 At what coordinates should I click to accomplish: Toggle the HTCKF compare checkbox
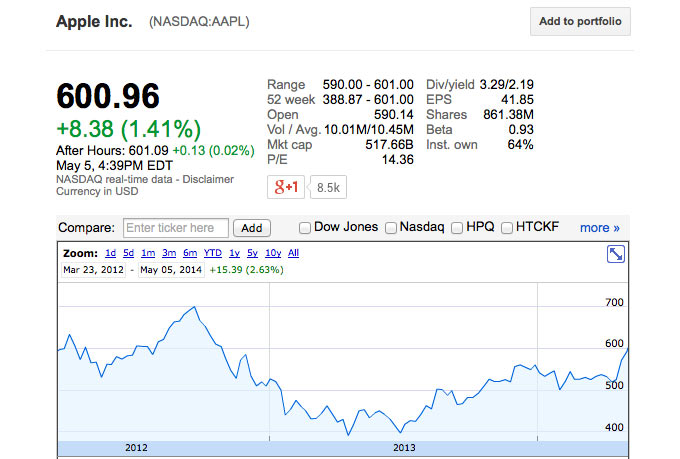click(507, 228)
